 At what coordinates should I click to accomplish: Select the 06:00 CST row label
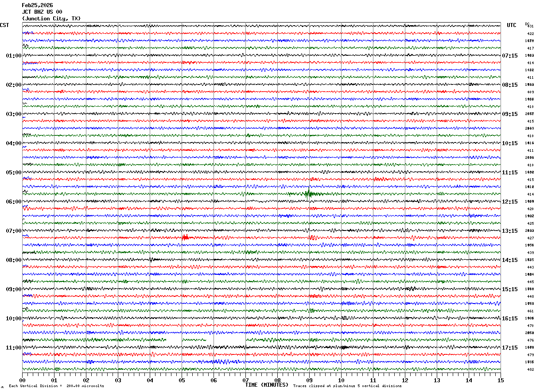coord(13,202)
